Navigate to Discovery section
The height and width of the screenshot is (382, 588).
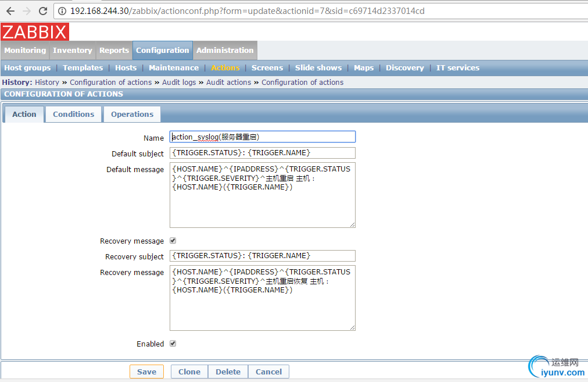[404, 67]
